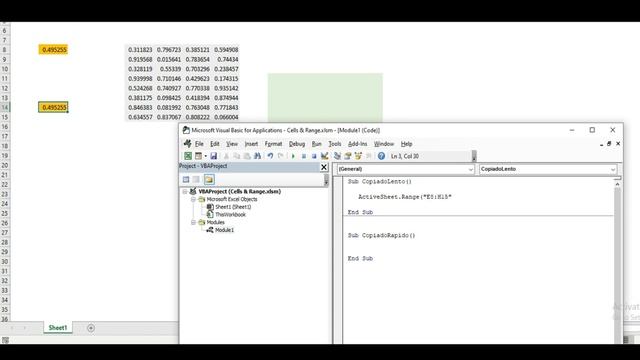Screen dimensions: 640x360
Task: Open the Insert object dropdown arrow
Action: (205, 156)
